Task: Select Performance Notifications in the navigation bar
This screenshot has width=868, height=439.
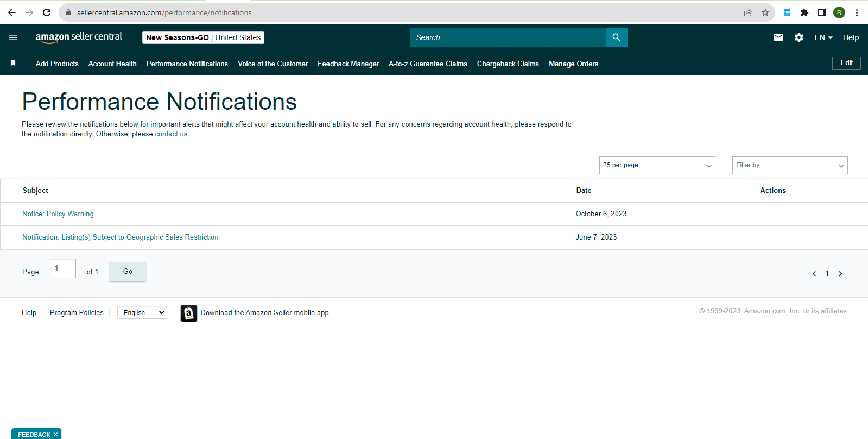Action: pyautogui.click(x=187, y=64)
